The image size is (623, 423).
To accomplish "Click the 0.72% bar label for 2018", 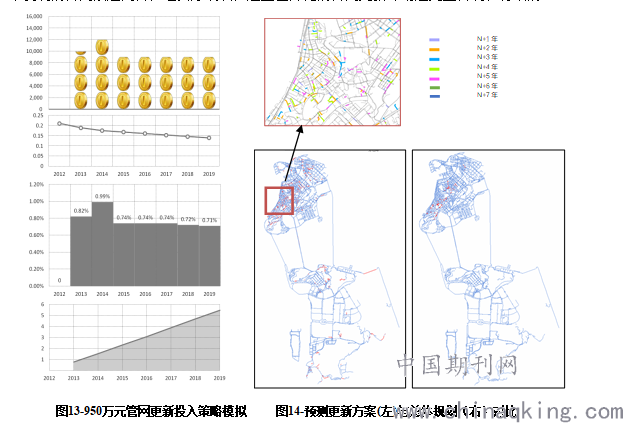I will click(x=188, y=219).
